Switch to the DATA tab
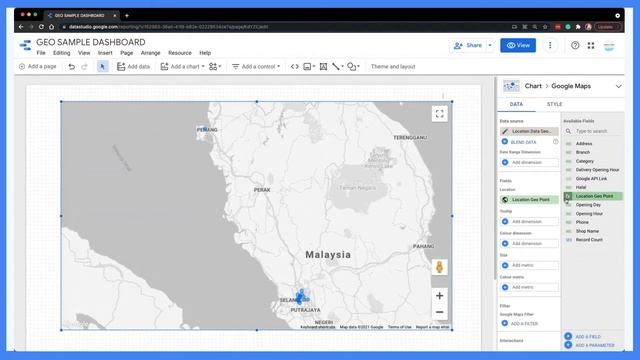 click(516, 104)
